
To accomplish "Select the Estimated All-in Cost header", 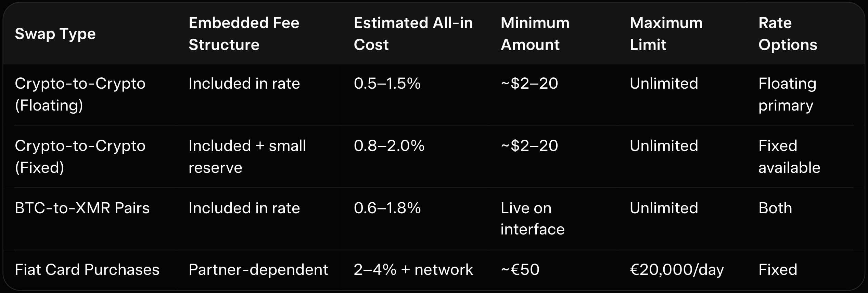I will 413,34.
